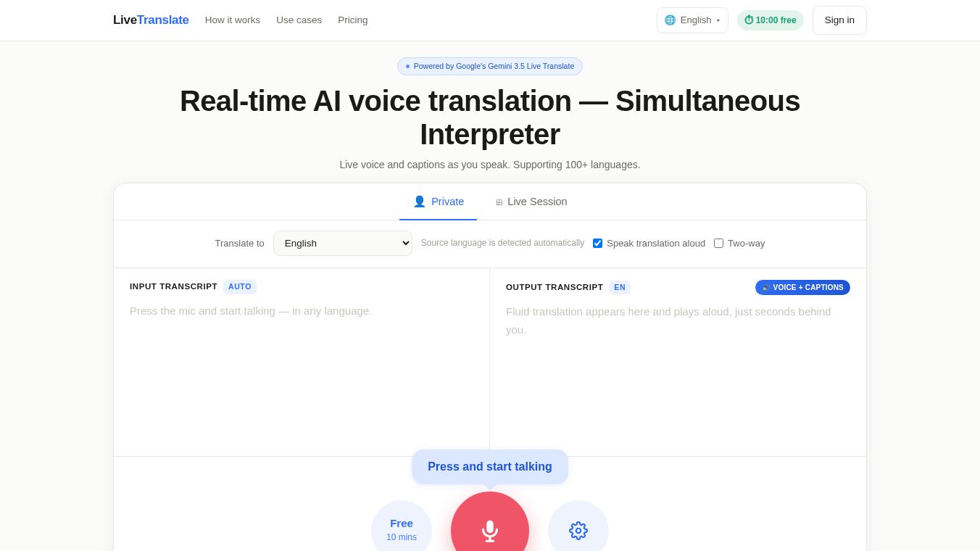Click the Powered by Google's Gemini badge

pos(490,67)
